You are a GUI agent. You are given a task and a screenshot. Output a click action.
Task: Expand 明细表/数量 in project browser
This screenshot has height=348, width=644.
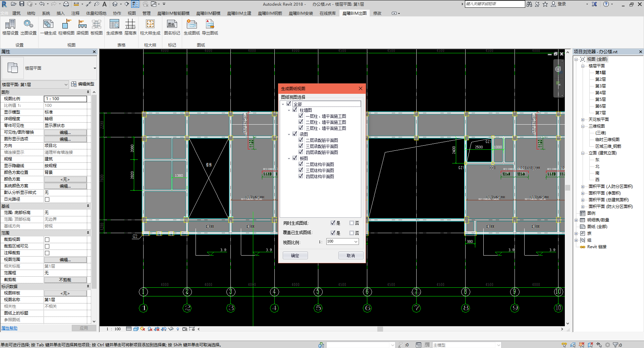tap(576, 220)
